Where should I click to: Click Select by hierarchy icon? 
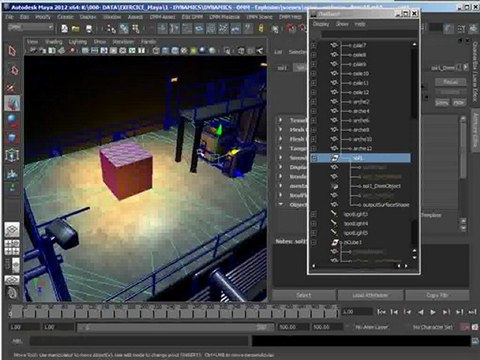(x=111, y=29)
